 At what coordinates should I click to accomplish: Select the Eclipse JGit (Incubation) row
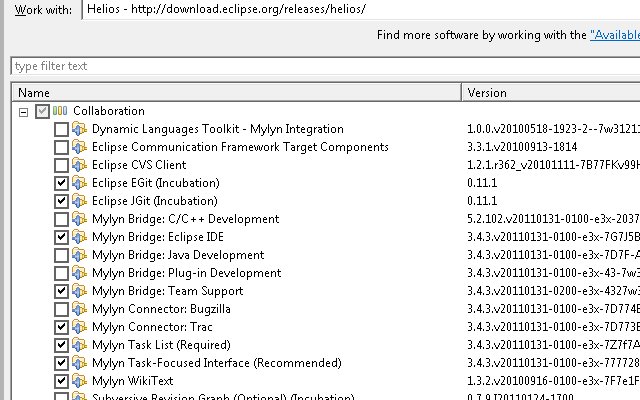point(155,201)
